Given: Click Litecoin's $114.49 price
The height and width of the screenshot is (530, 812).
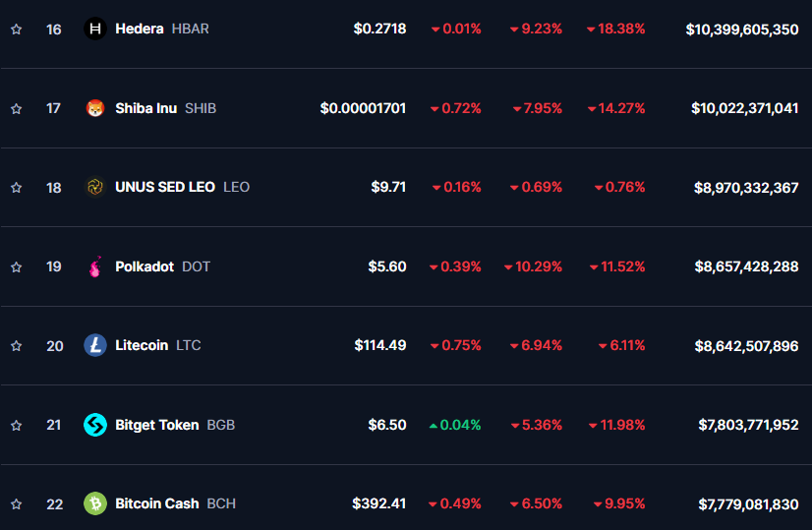Looking at the screenshot, I should [x=380, y=345].
